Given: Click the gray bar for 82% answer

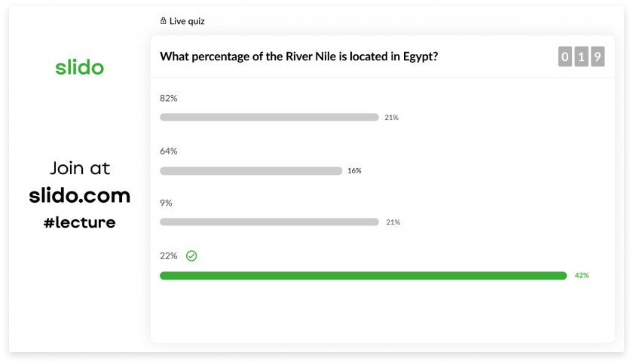Looking at the screenshot, I should click(269, 118).
